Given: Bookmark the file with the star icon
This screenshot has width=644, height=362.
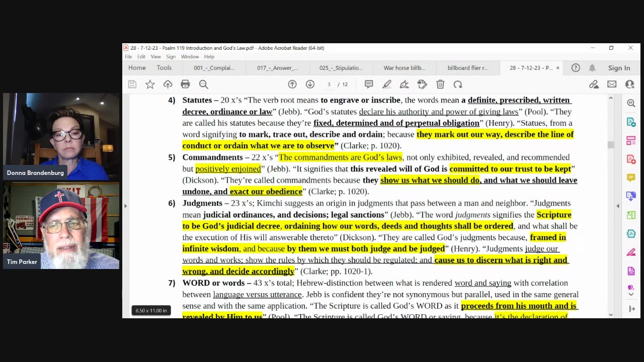Looking at the screenshot, I should [150, 84].
